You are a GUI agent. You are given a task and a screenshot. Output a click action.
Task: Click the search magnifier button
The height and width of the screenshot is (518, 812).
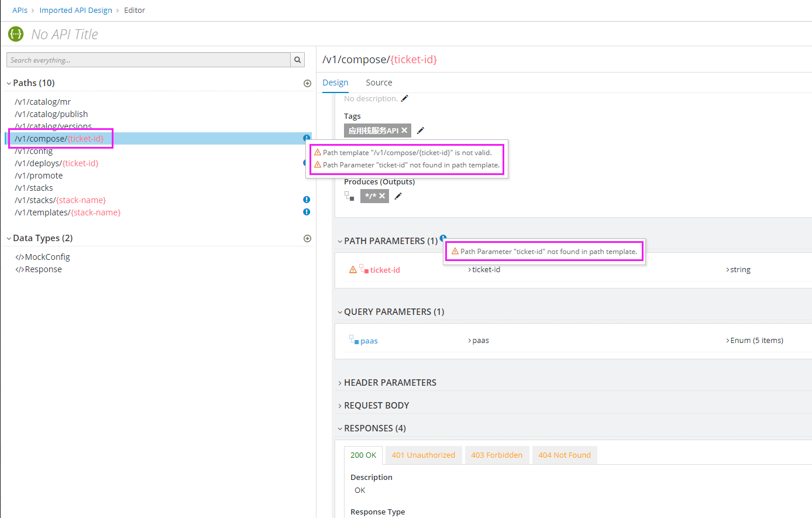tap(298, 60)
